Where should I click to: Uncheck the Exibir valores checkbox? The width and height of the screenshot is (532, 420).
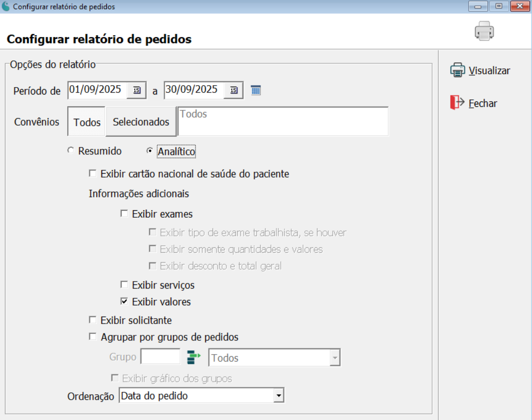tap(124, 301)
